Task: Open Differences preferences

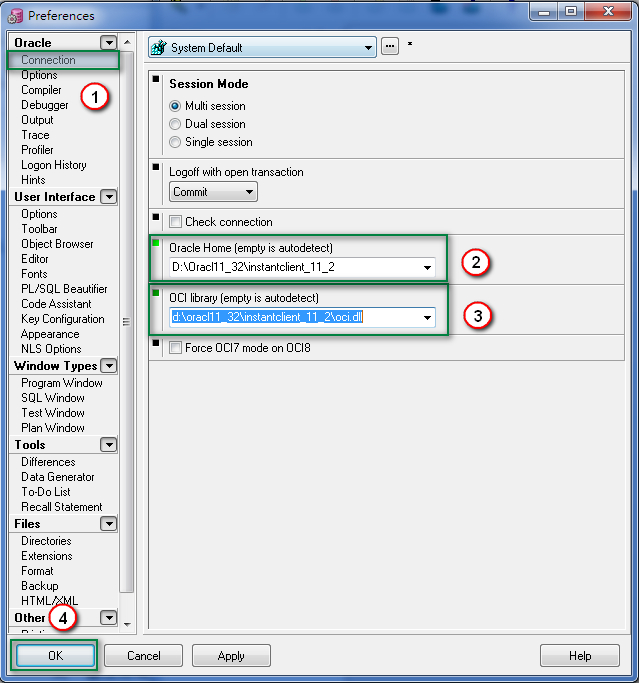Action: pyautogui.click(x=48, y=462)
